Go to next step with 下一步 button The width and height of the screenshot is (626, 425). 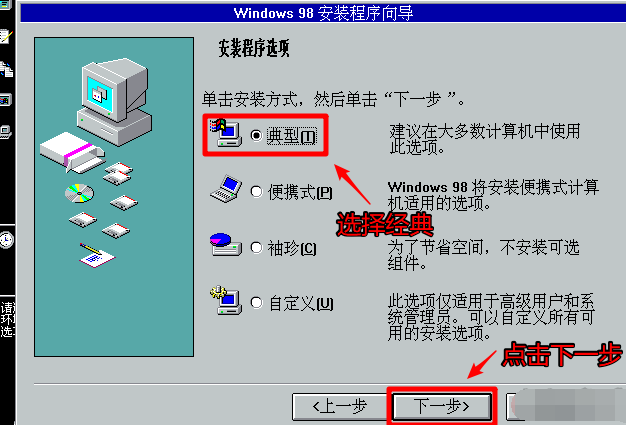point(442,407)
